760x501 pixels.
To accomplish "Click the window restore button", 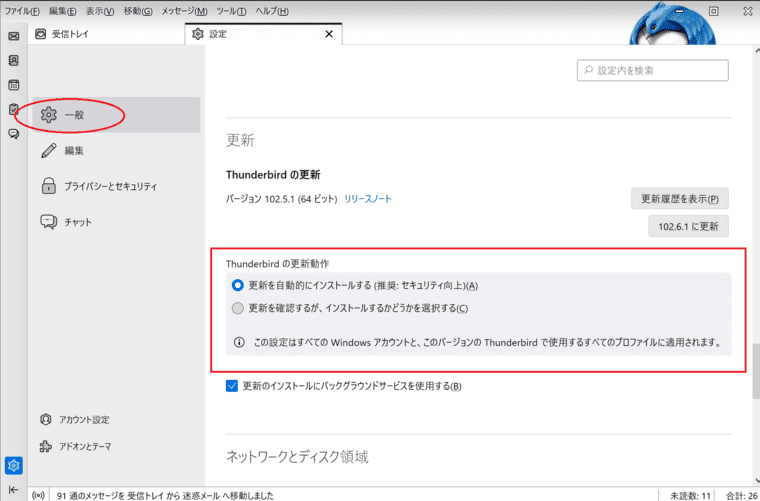I will click(713, 11).
